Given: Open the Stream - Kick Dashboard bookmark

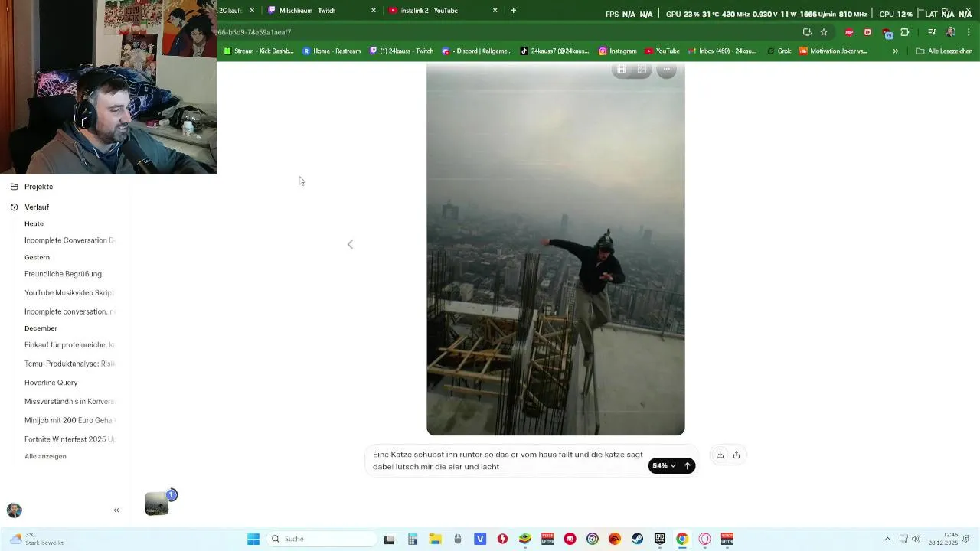Looking at the screenshot, I should (259, 51).
